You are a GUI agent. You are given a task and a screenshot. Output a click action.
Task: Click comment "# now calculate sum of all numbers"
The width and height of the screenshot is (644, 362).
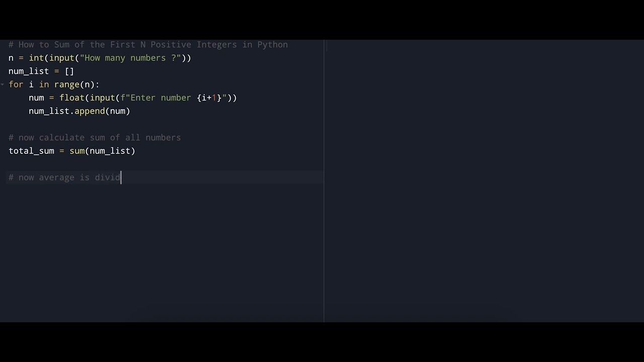(95, 138)
